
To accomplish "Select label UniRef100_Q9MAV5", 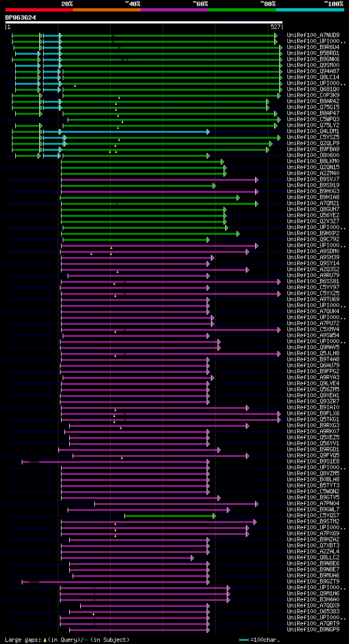I will pos(313,348).
